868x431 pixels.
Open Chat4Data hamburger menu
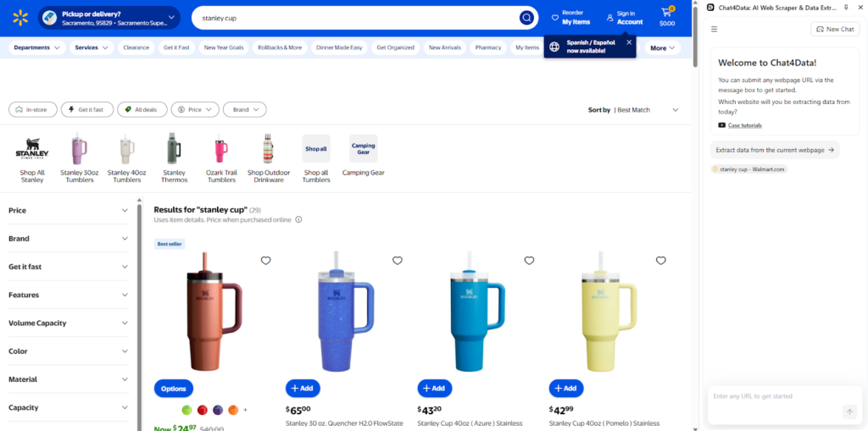point(714,29)
